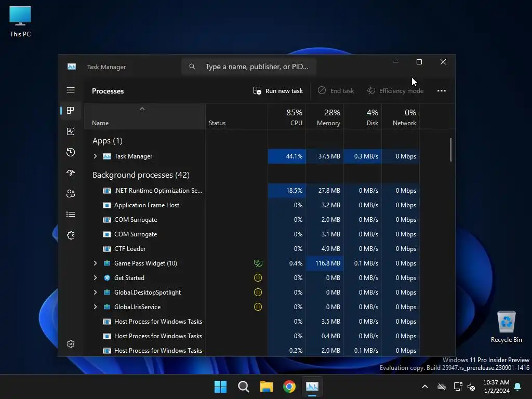
Task: Select the COM Surrogate row using 2.0 MB
Action: pyautogui.click(x=252, y=220)
